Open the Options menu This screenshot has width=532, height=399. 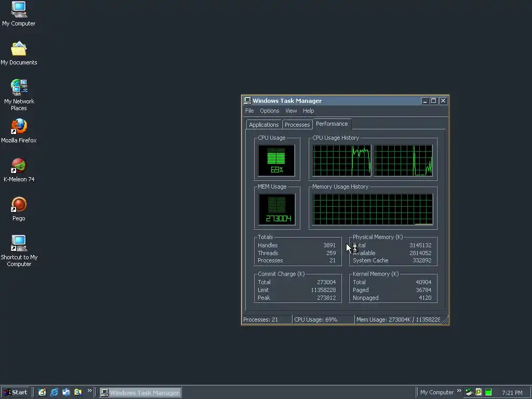(270, 111)
